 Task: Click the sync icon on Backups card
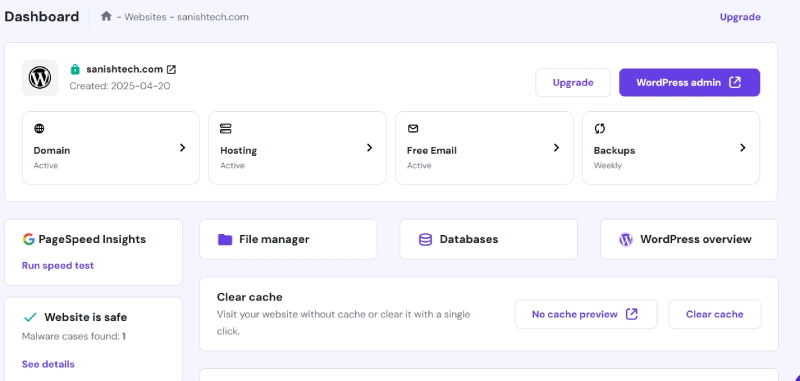[599, 129]
